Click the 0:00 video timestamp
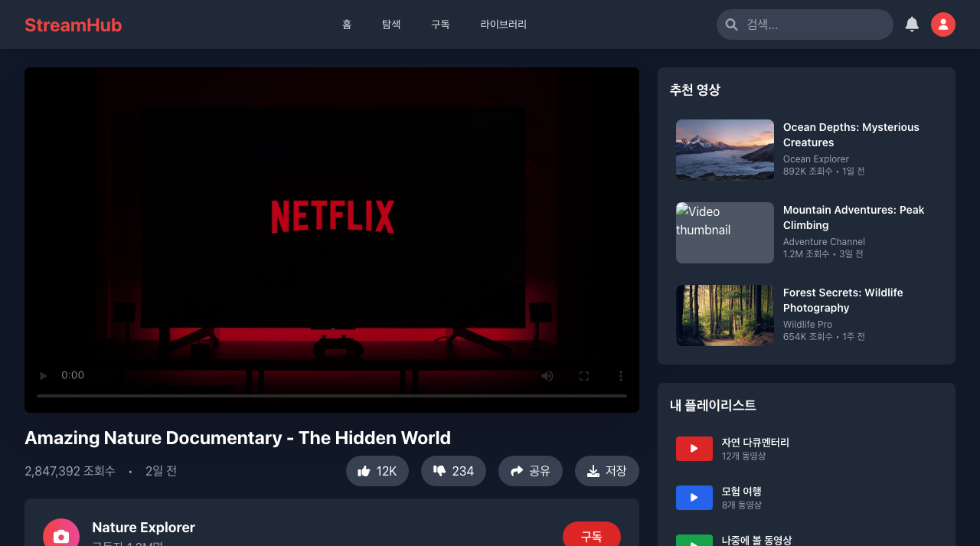The image size is (980, 546). (73, 375)
